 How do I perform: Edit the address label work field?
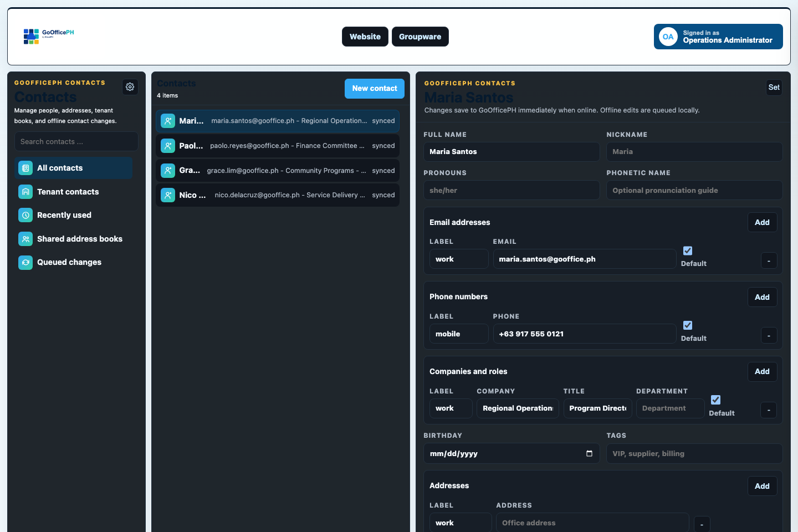pos(461,523)
